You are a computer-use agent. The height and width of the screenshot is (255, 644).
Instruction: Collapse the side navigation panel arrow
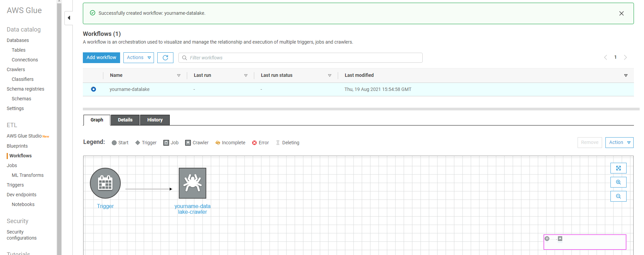coord(69,18)
